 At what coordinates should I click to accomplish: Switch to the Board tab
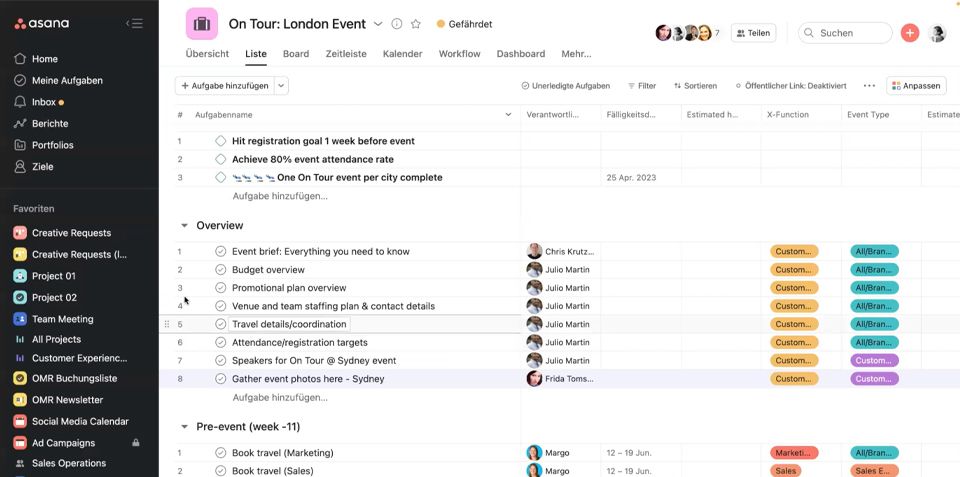tap(295, 54)
